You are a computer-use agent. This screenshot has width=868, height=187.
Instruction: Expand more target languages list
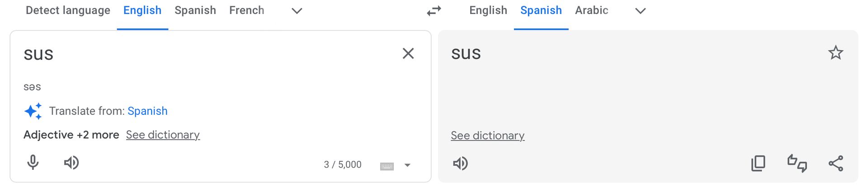point(640,10)
